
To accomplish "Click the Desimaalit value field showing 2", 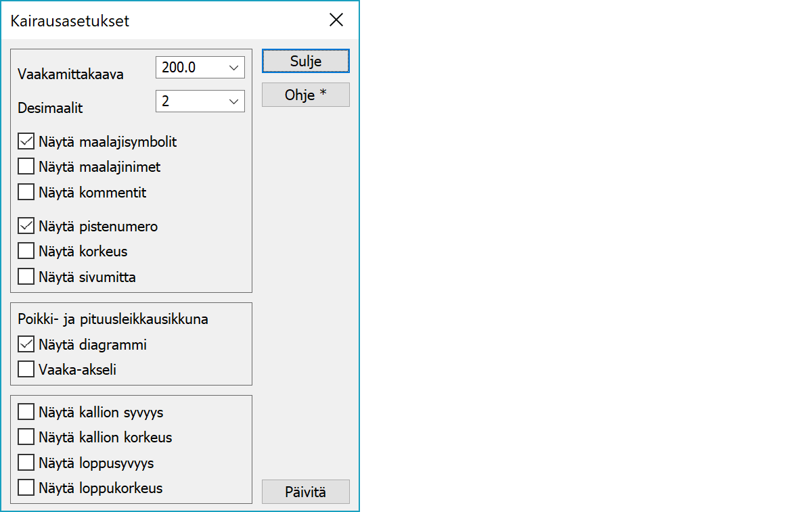I will [x=188, y=101].
